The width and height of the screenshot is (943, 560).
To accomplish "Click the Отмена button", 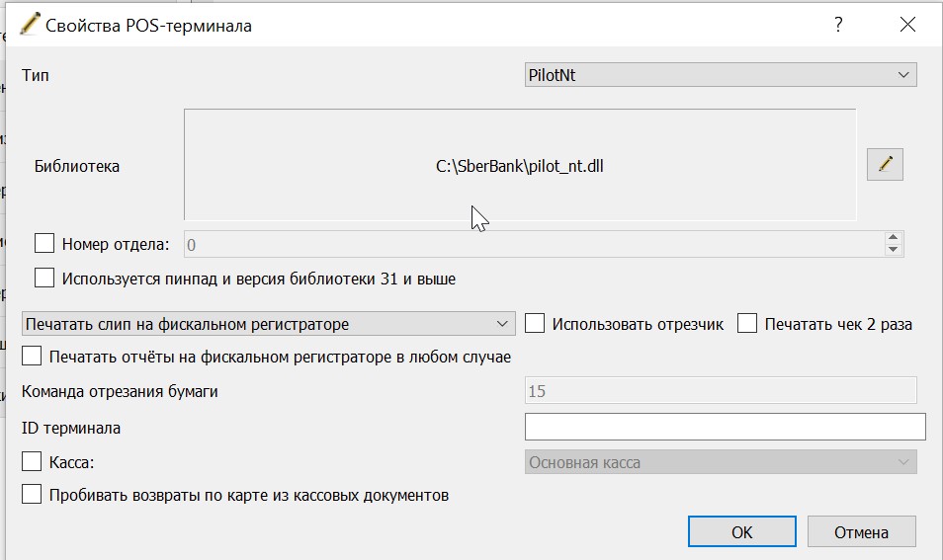I will point(861,531).
